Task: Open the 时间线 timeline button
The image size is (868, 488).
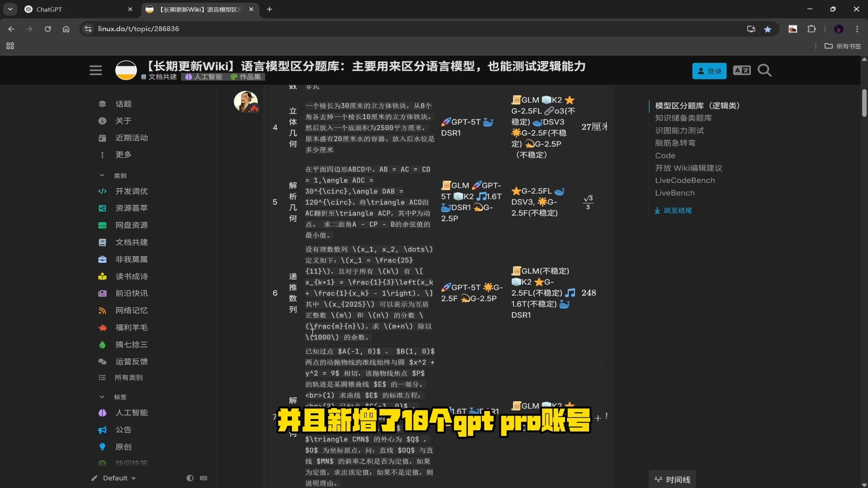Action: (x=672, y=479)
